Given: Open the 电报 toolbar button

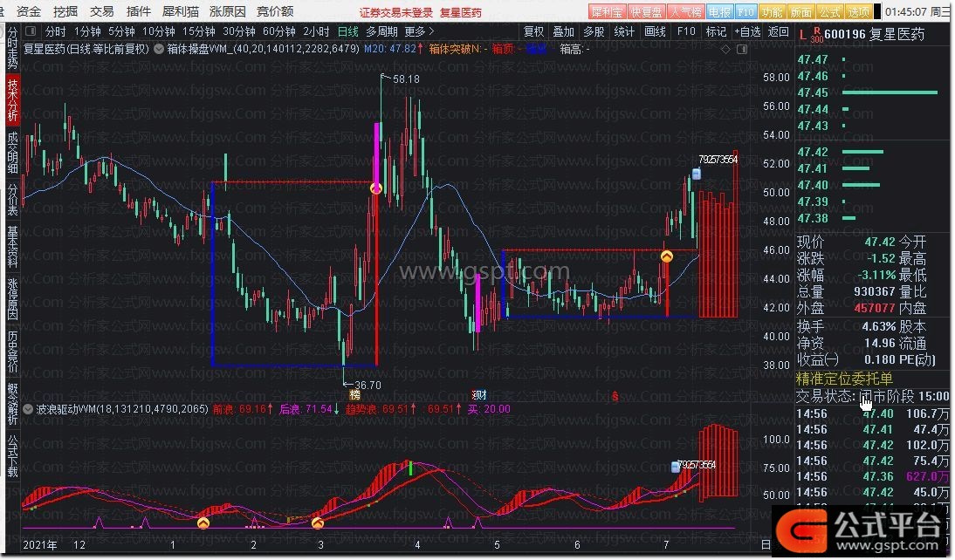Looking at the screenshot, I should (x=719, y=11).
